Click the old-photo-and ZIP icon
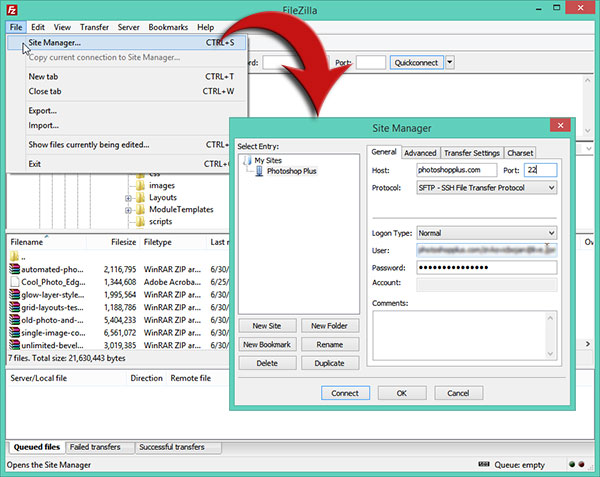Image resolution: width=600 pixels, height=477 pixels. (x=14, y=320)
